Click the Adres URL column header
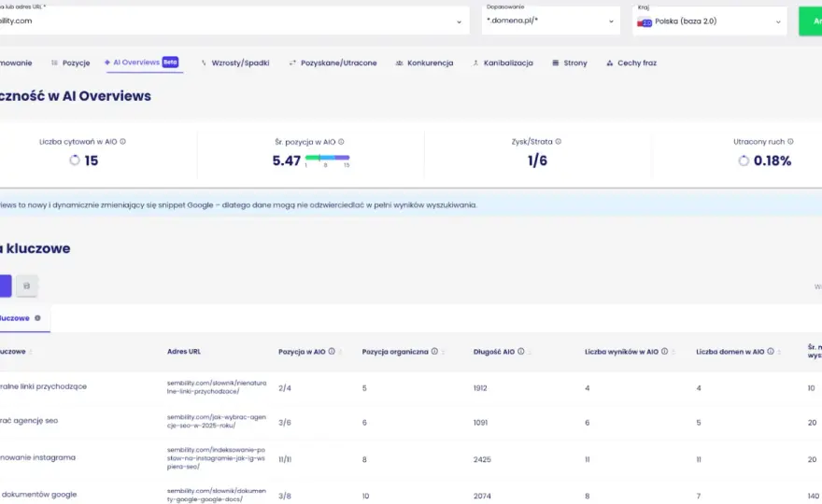822x504 pixels. [184, 352]
